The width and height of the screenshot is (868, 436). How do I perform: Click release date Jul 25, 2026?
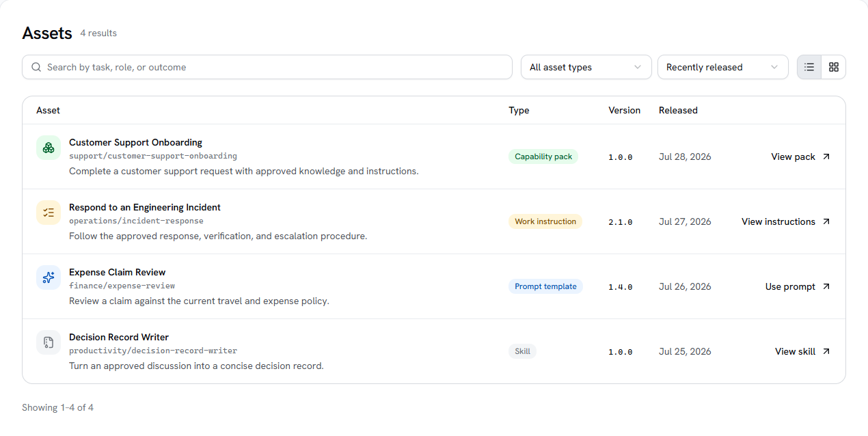point(685,351)
